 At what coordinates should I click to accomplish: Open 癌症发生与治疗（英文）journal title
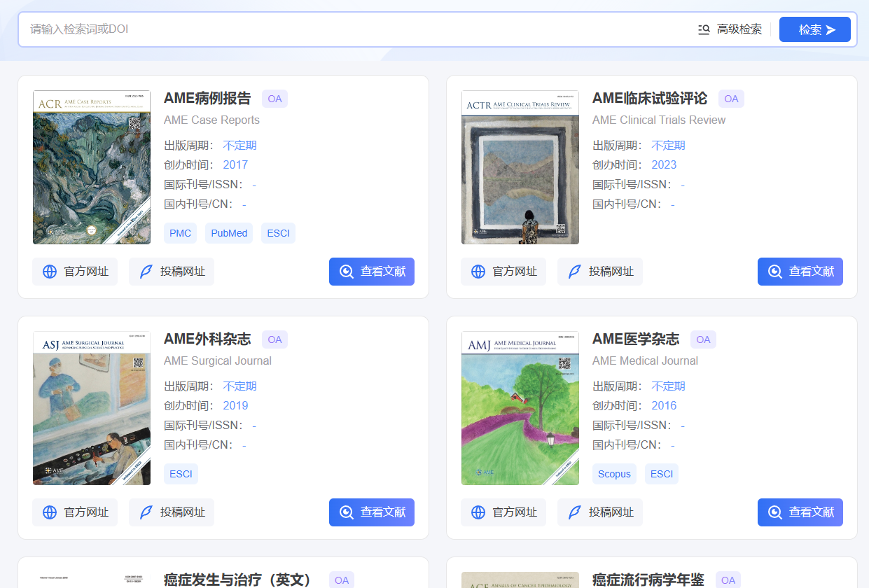coord(237,580)
